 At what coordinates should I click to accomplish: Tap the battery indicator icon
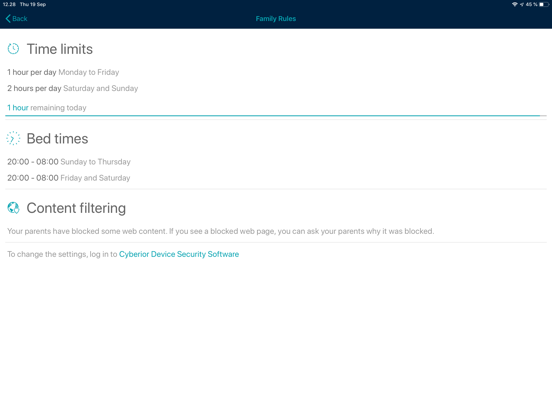(544, 4)
